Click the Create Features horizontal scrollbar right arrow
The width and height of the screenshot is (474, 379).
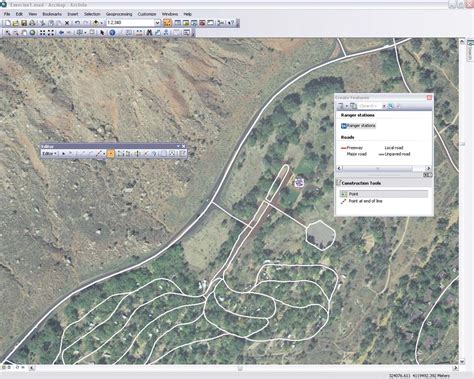pos(428,168)
